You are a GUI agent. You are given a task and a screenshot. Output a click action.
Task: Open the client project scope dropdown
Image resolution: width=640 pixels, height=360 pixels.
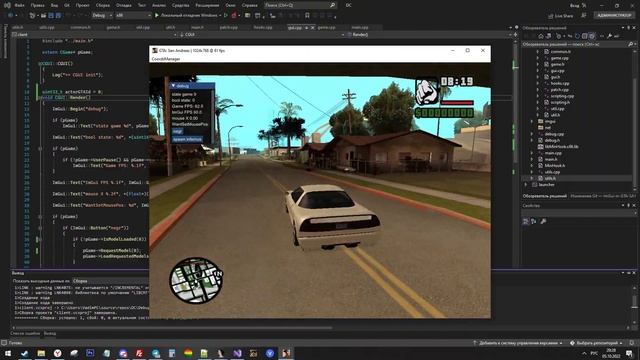coord(94,35)
